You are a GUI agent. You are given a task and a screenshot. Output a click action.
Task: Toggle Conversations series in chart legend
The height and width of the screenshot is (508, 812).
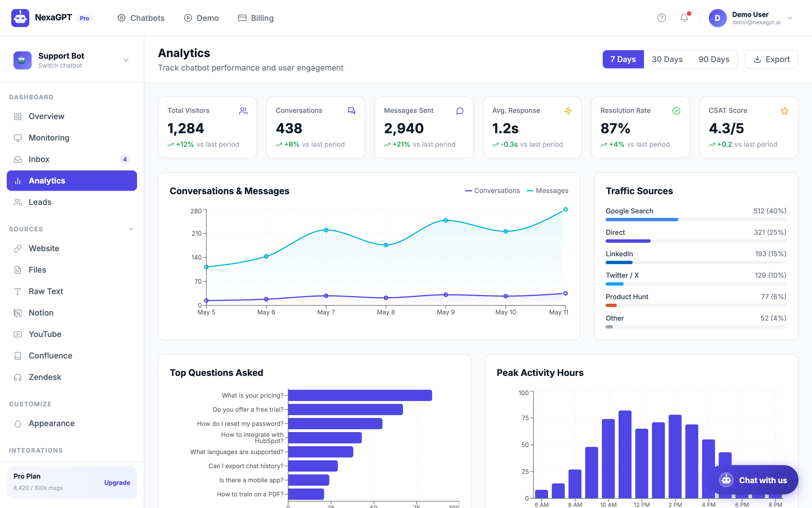click(492, 191)
